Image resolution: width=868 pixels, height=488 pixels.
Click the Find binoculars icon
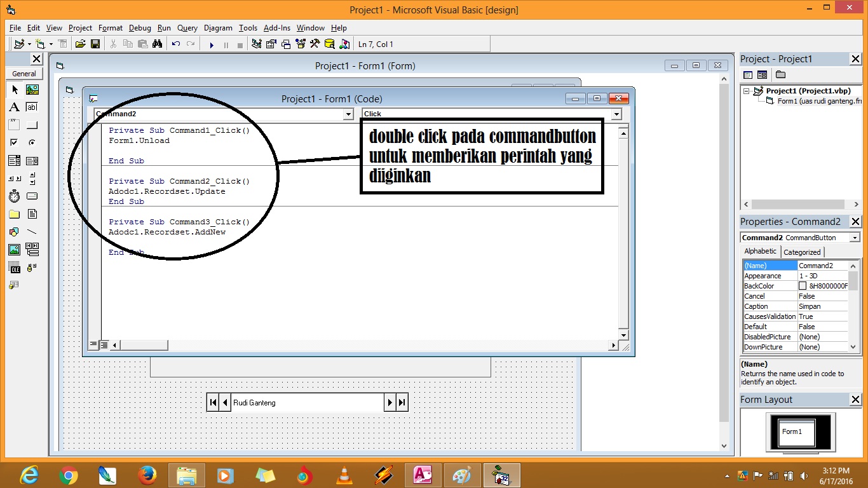coord(157,43)
